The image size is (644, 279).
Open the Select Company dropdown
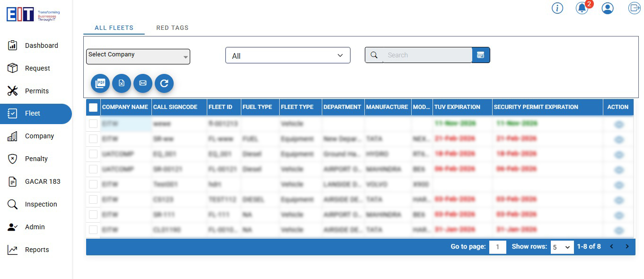(138, 56)
